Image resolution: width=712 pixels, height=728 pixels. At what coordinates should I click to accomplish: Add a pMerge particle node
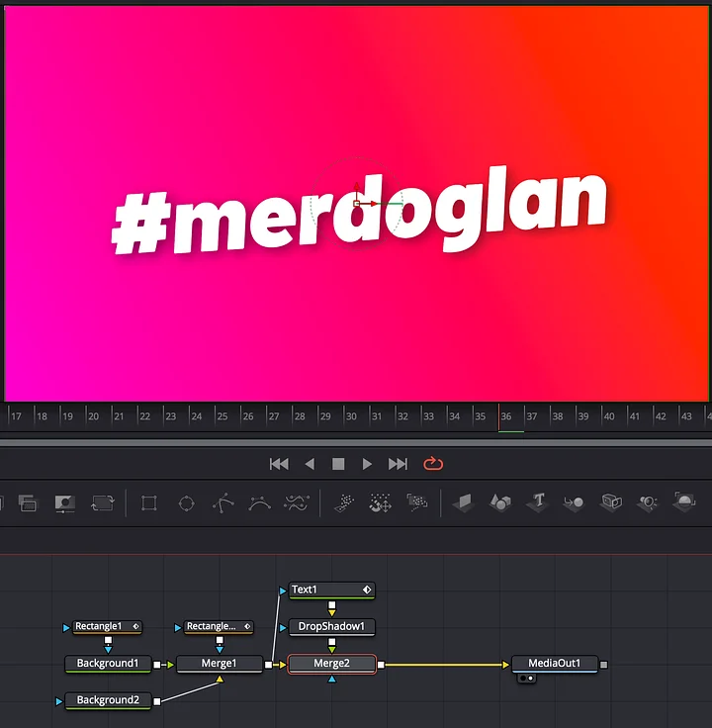pos(380,502)
